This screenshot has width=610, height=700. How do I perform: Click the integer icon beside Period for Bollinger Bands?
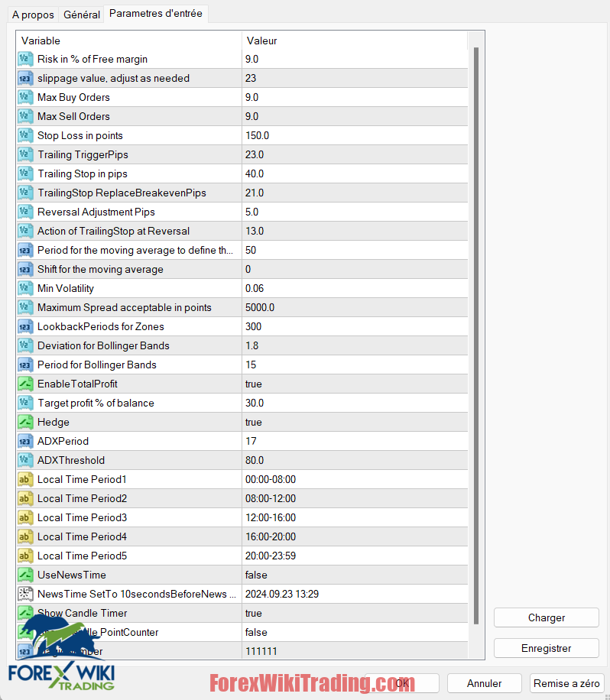(x=25, y=365)
